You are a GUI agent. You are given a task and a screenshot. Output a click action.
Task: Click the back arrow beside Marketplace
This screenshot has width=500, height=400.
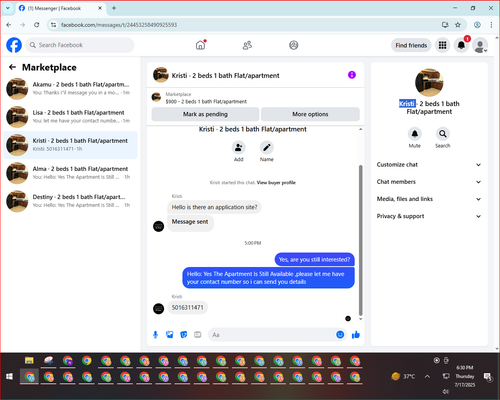point(12,67)
